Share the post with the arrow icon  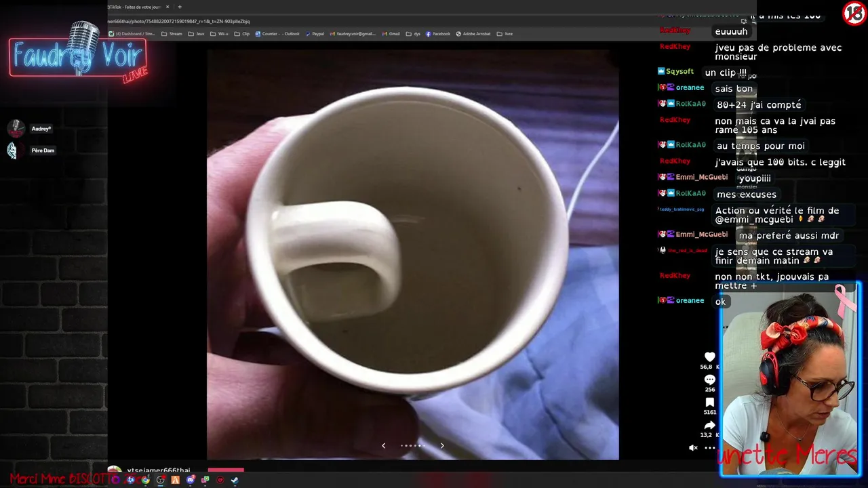[709, 425]
